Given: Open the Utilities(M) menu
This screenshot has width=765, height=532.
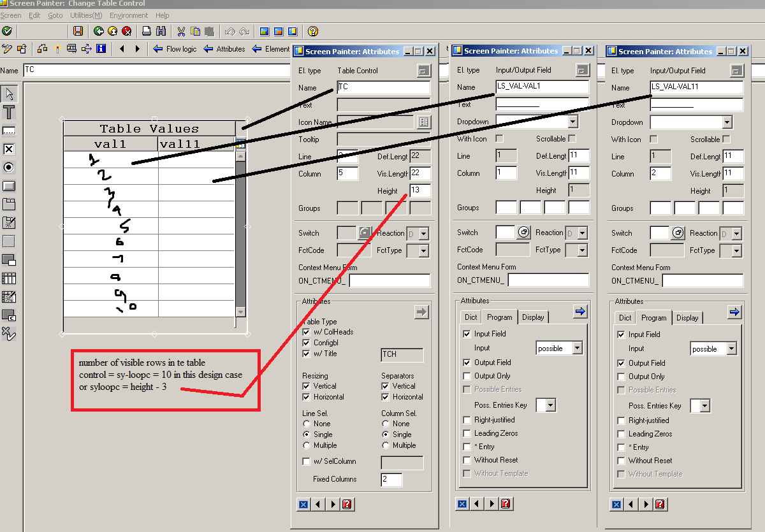Looking at the screenshot, I should [87, 15].
